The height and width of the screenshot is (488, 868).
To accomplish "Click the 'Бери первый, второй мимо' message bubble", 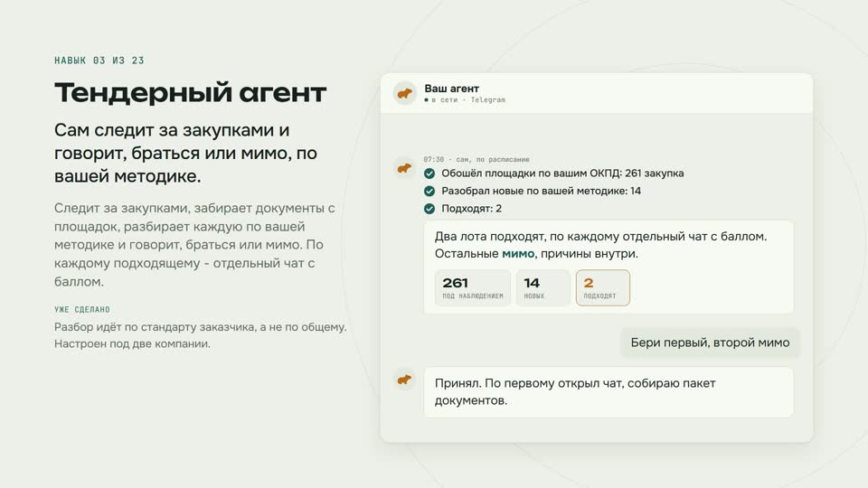I will (x=711, y=343).
